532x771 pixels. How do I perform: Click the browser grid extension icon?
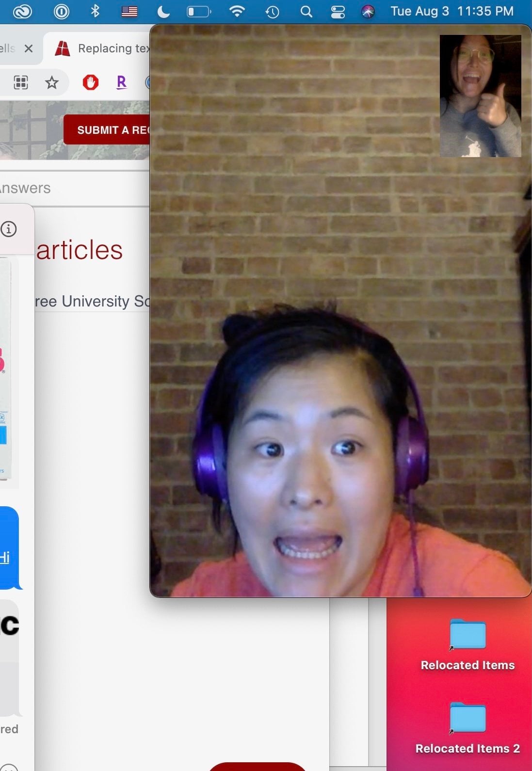(x=21, y=82)
